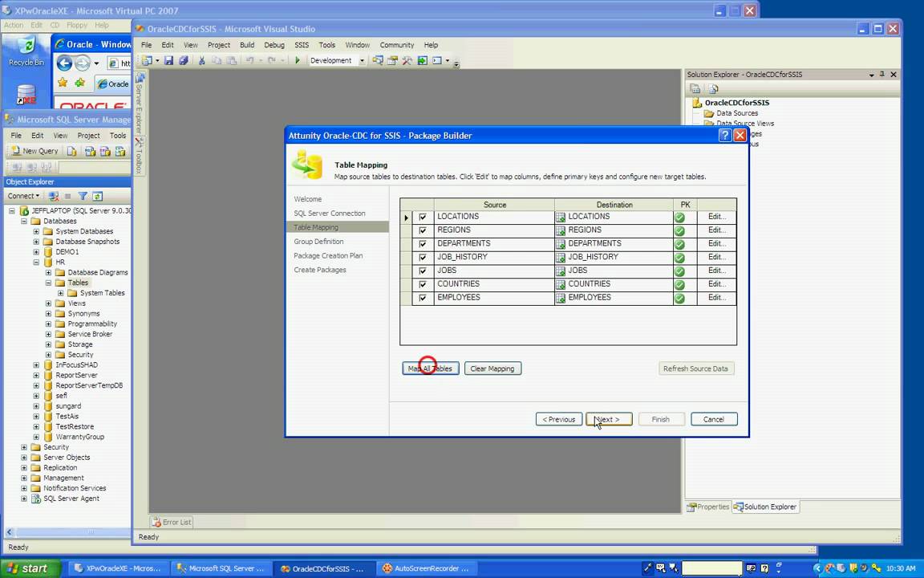Click the Recycle Bin desktop icon
The height and width of the screenshot is (578, 924).
[26, 51]
